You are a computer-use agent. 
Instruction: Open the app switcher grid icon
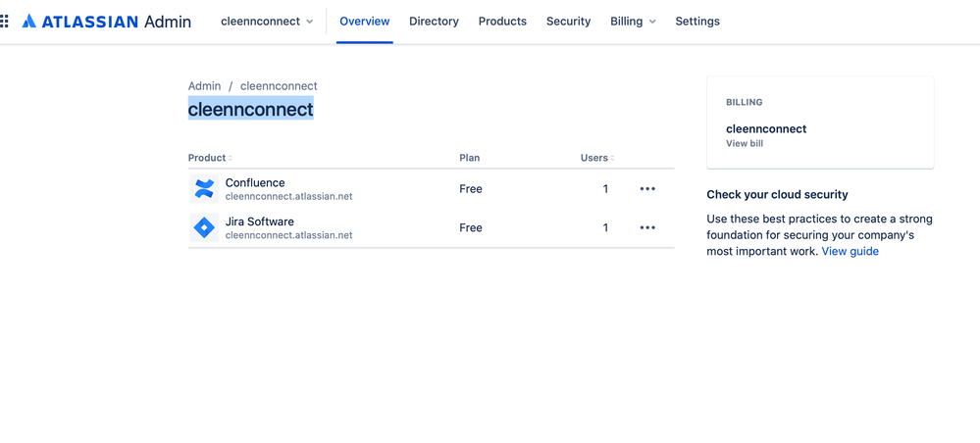click(5, 21)
